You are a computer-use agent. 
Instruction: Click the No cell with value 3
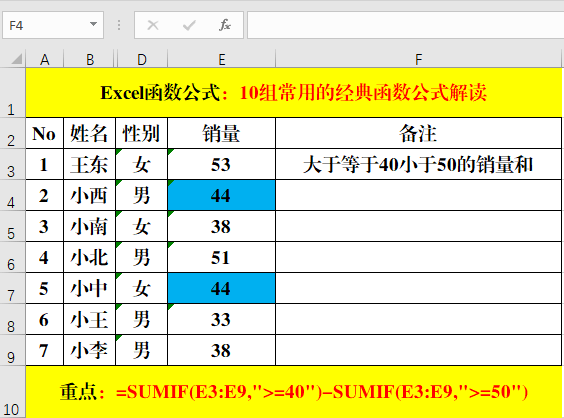click(x=45, y=226)
